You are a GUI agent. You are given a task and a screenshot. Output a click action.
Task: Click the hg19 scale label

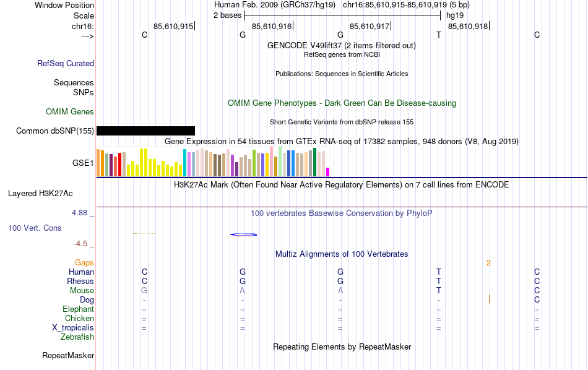tap(455, 15)
